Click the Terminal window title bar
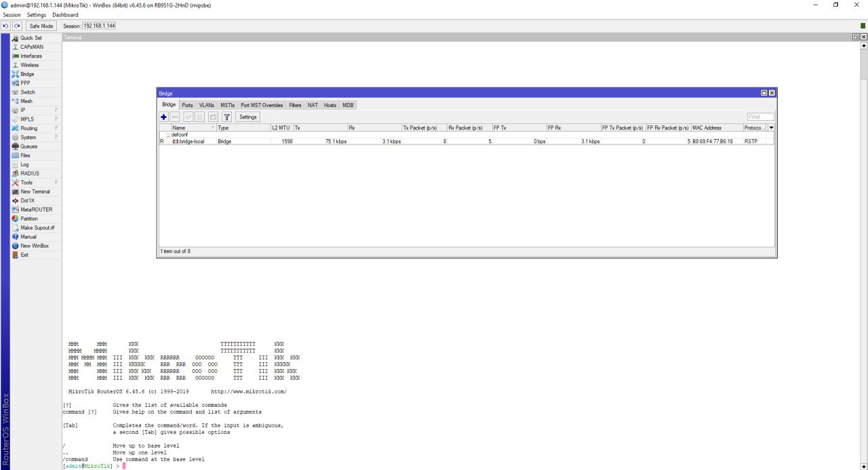The width and height of the screenshot is (868, 470). [456, 37]
